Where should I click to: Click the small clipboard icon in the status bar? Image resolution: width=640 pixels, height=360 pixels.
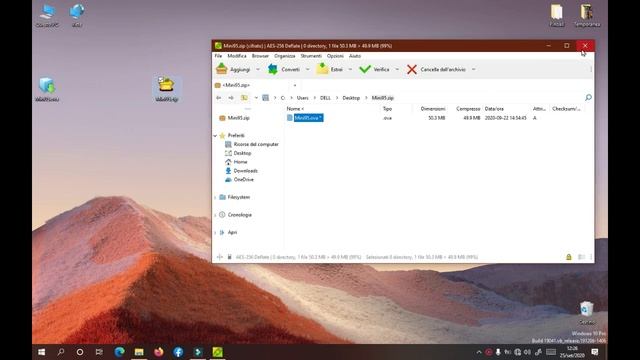coord(229,257)
